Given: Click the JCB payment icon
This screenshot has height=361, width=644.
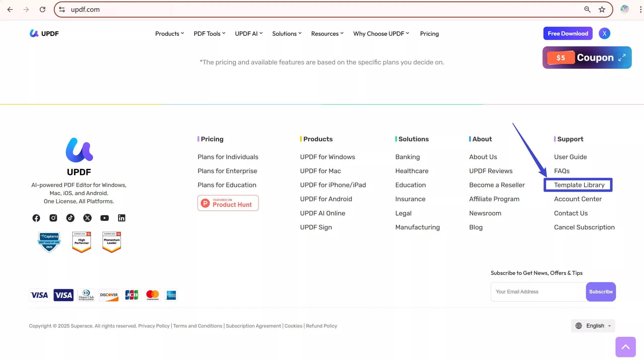Looking at the screenshot, I should 132,295.
